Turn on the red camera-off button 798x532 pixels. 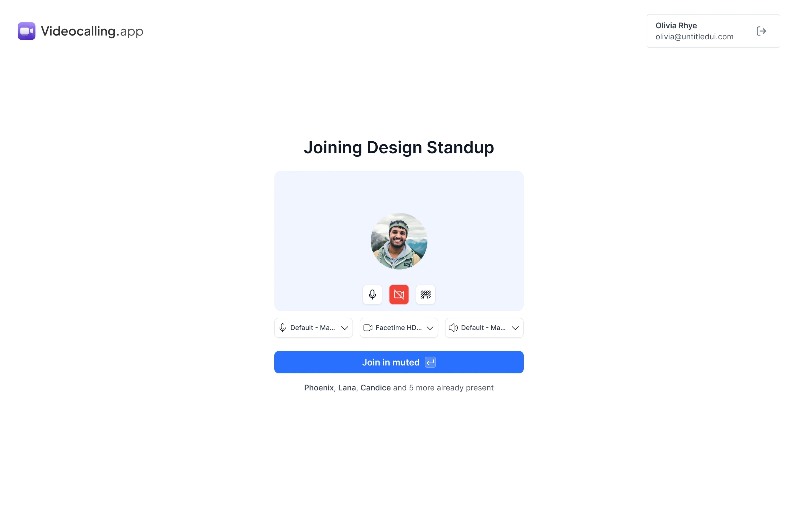coord(399,294)
